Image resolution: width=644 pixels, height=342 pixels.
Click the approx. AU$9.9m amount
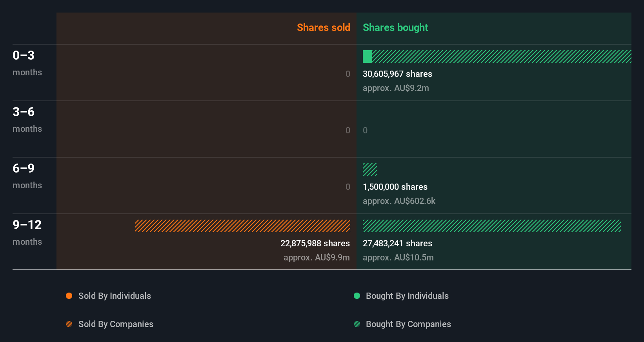[317, 257]
